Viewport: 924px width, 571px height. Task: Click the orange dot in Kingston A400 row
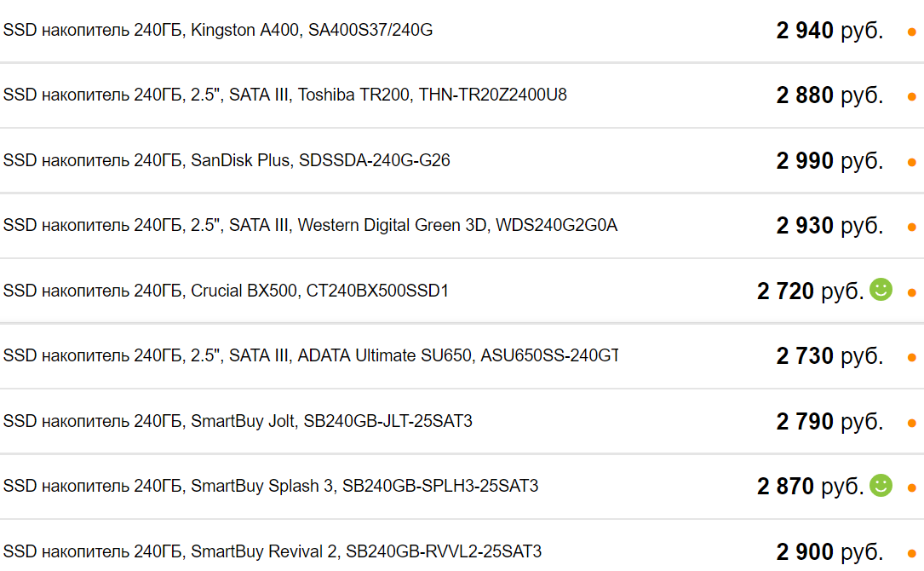[x=911, y=32]
